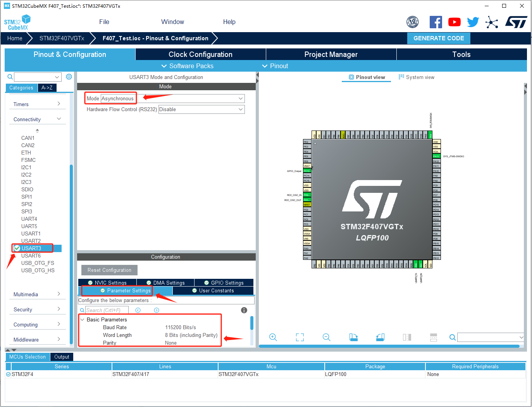Image resolution: width=532 pixels, height=407 pixels.
Task: Rotate the chip clockwise
Action: [353, 337]
